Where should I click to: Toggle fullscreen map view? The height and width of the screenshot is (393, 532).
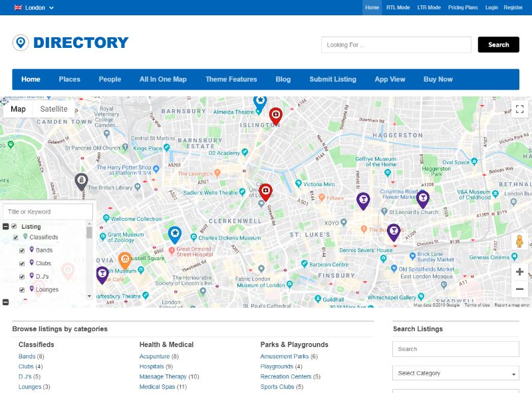[519, 109]
